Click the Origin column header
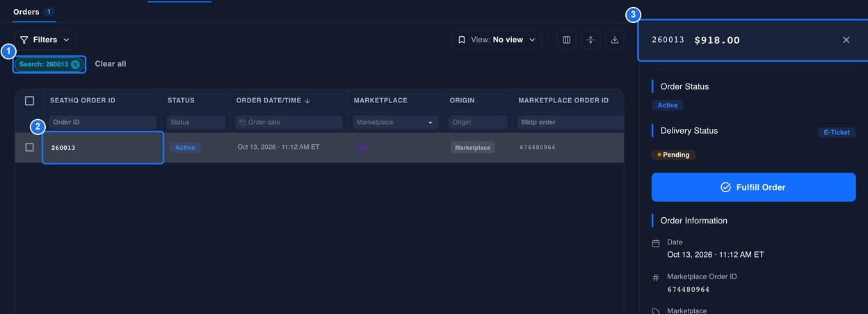868x314 pixels. point(463,100)
